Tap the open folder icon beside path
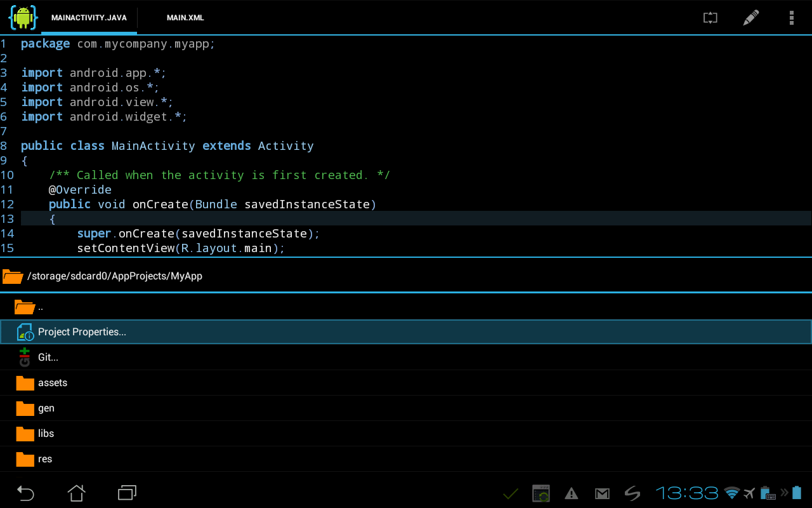Viewport: 812px width, 508px height. 13,276
